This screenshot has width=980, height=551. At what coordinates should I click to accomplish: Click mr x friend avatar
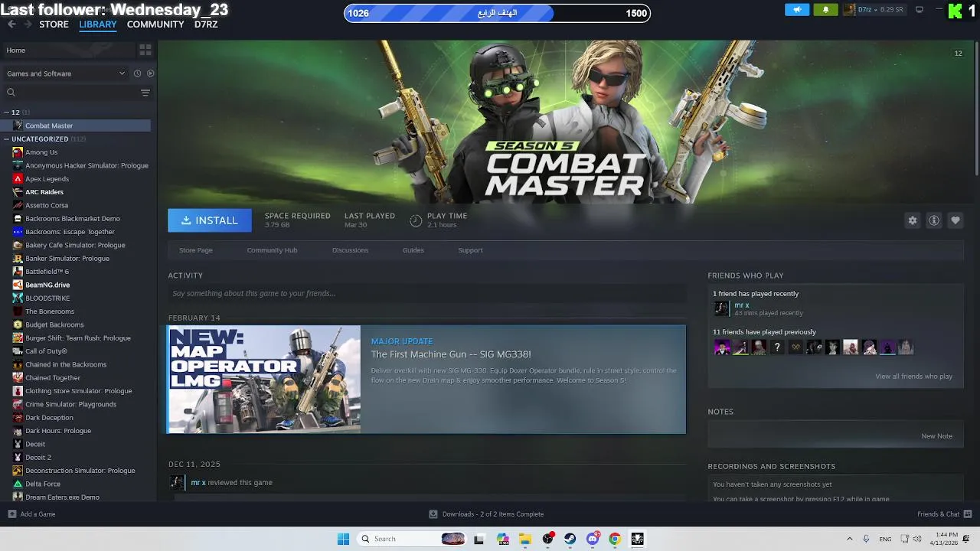point(721,308)
